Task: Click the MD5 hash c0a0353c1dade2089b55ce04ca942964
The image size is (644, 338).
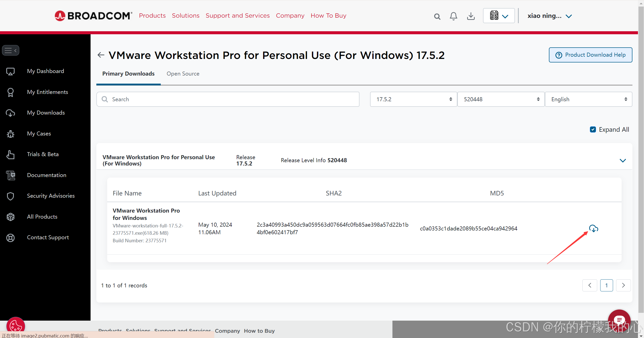Action: pos(468,228)
